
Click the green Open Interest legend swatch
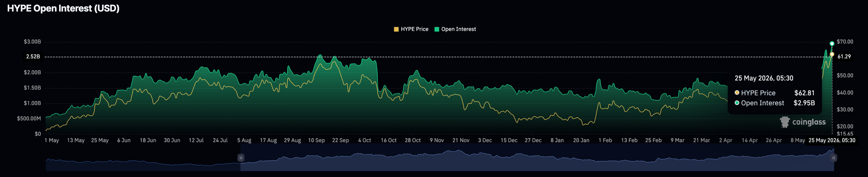[437, 29]
